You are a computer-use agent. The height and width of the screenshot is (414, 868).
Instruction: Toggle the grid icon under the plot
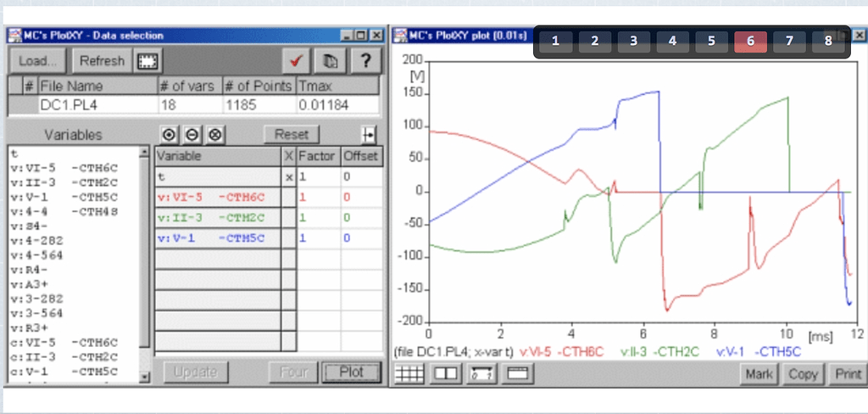[x=410, y=372]
